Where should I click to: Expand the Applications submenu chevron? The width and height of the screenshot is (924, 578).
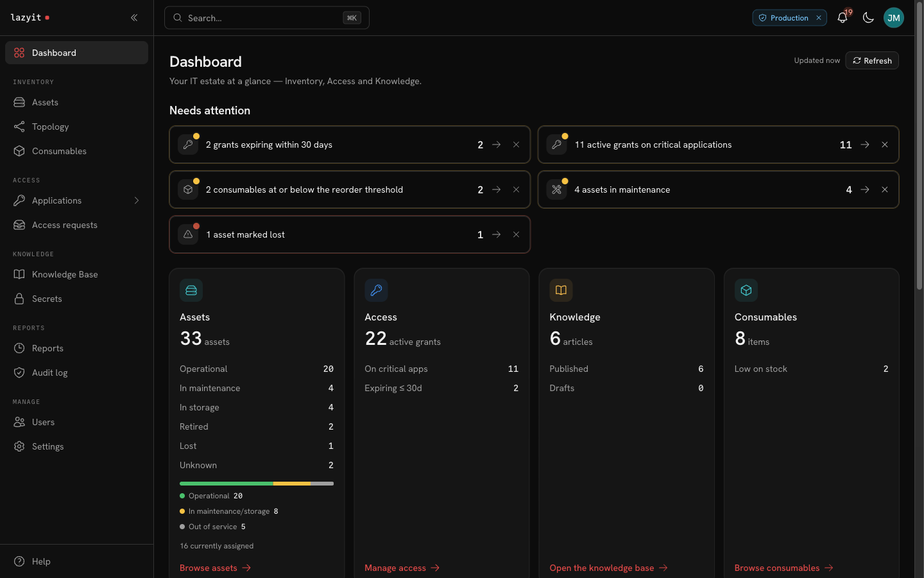137,200
